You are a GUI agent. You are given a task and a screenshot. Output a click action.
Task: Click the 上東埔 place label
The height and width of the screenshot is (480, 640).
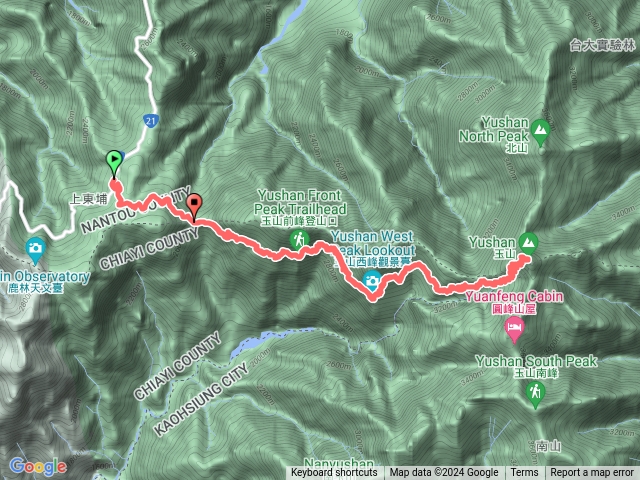pyautogui.click(x=89, y=199)
